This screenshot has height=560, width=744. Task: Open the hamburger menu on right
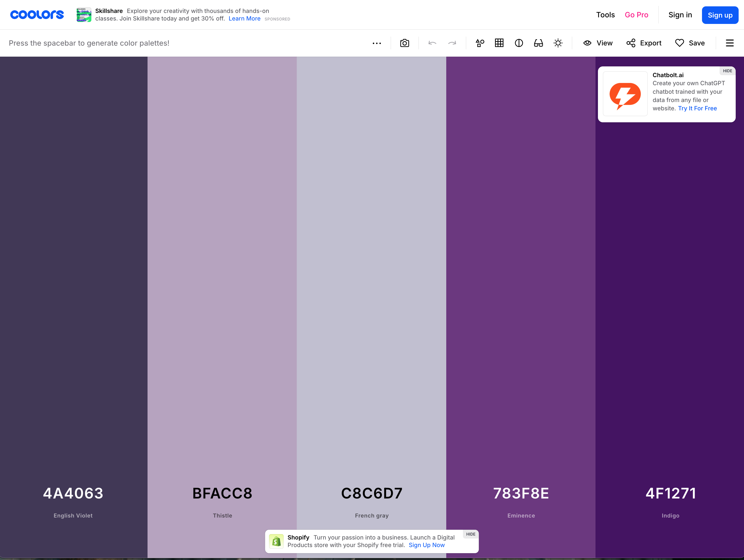tap(730, 43)
